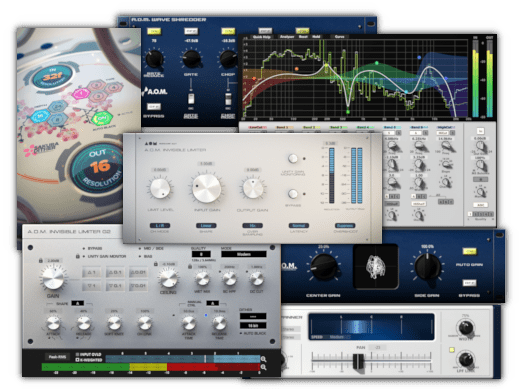Click the lock icon beside the Ceiling value
Screen dimensions: 519x389
pos(156,264)
